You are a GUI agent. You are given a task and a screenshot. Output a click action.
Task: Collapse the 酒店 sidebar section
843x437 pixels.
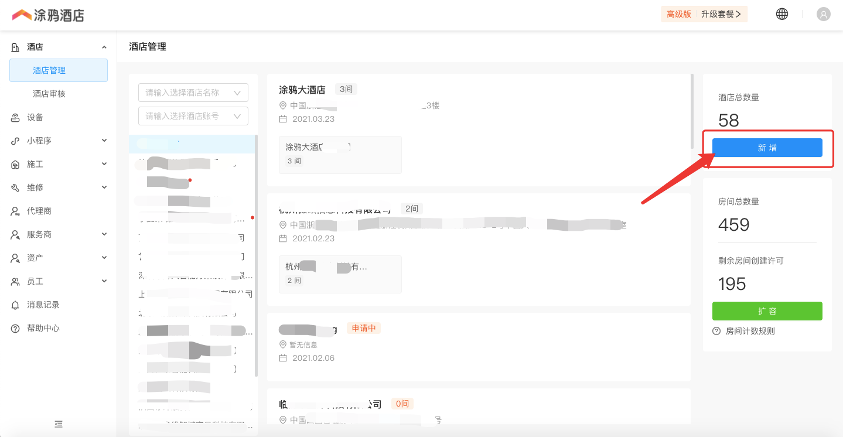coord(104,47)
